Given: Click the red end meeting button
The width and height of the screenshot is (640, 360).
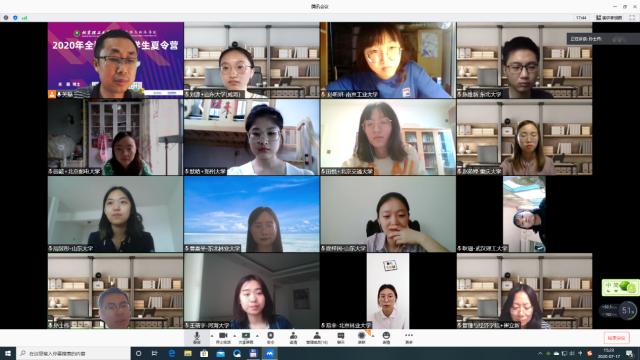Looking at the screenshot, I should (x=616, y=338).
